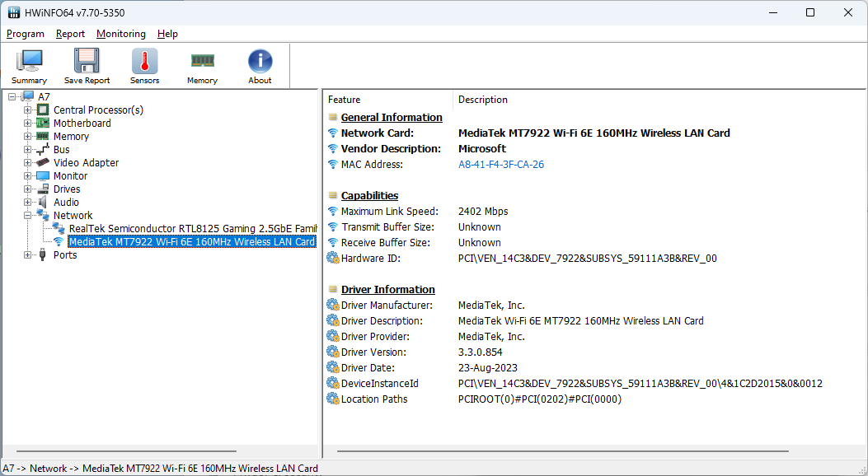The image size is (868, 476).
Task: Click the PCIROOT(0)#PCI(0202)#PCI(0000) location value
Action: pyautogui.click(x=540, y=399)
